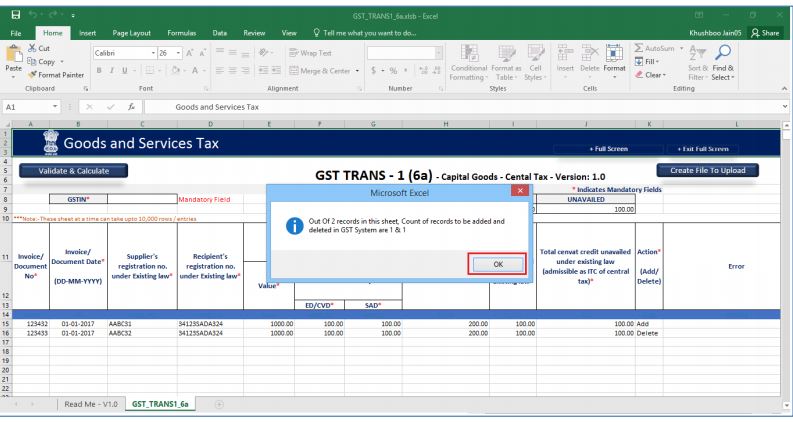The width and height of the screenshot is (793, 422).
Task: Click the formula bar with Goods and Services Tax
Action: 462,107
